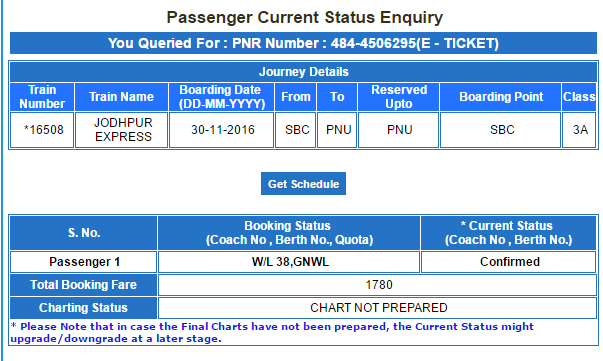Click the PNR Number query banner
This screenshot has height=361, width=603.
[303, 43]
